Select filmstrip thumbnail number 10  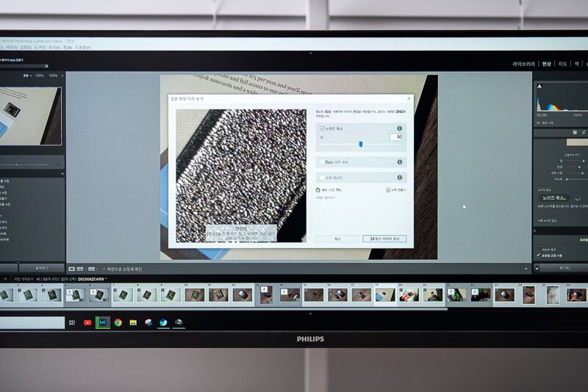coord(194,295)
